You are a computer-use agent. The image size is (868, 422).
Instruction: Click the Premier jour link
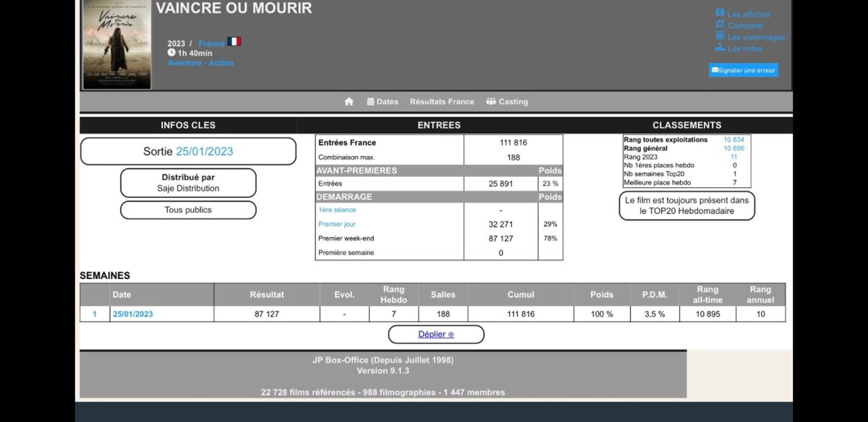[337, 224]
